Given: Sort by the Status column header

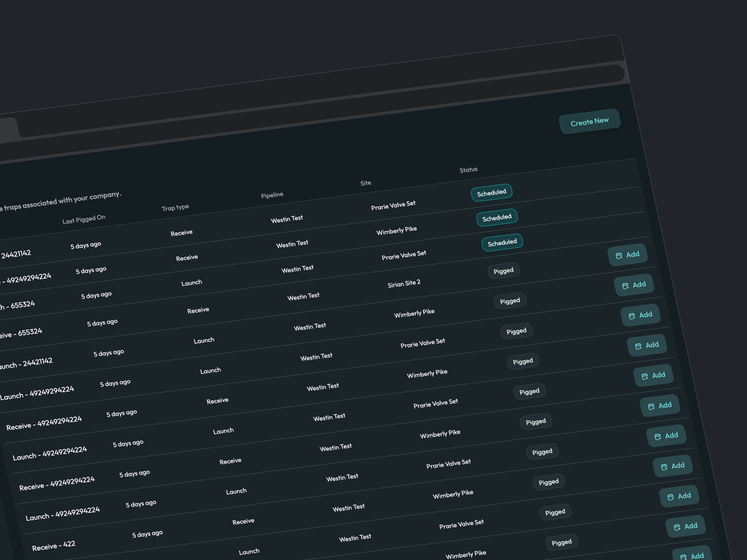Looking at the screenshot, I should (x=469, y=169).
